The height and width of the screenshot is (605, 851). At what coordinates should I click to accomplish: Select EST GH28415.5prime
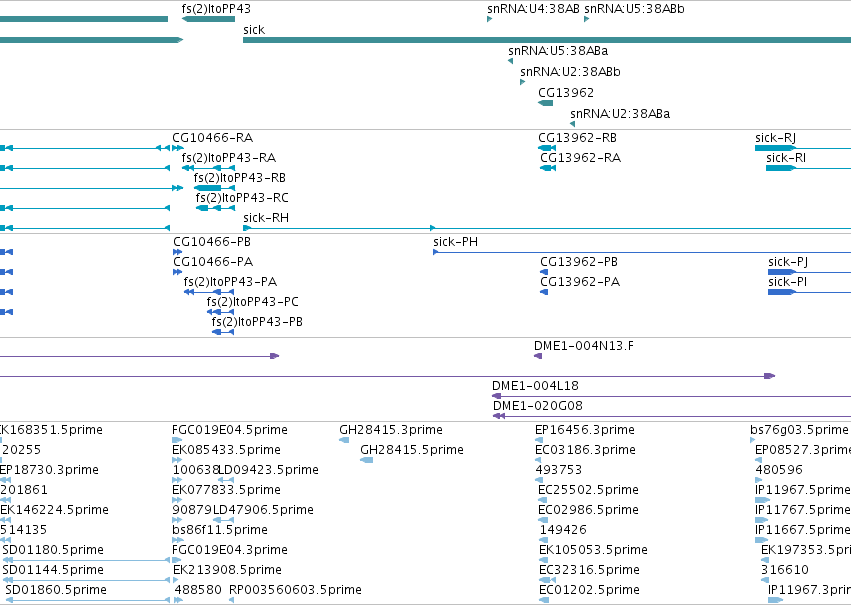[412, 450]
